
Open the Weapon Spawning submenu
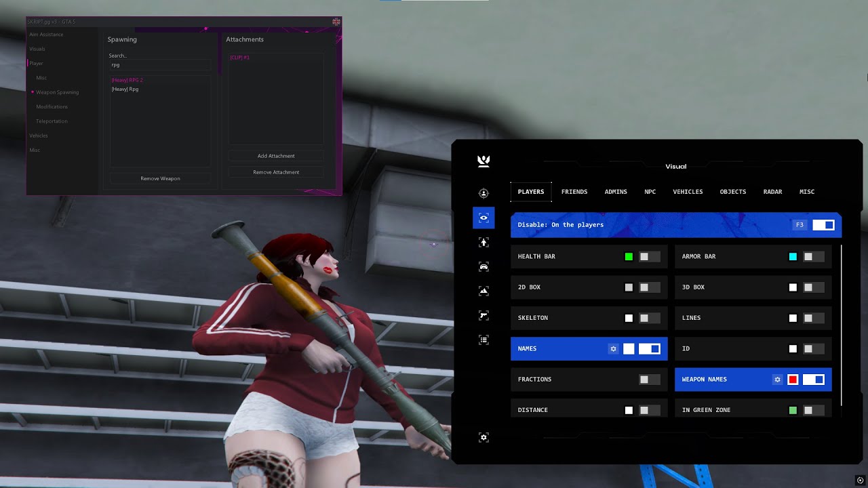point(57,92)
